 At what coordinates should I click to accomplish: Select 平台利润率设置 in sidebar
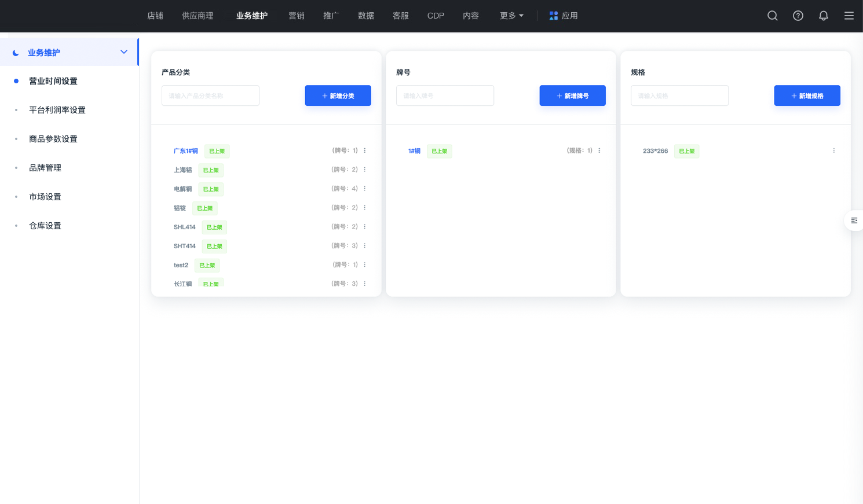pos(57,110)
